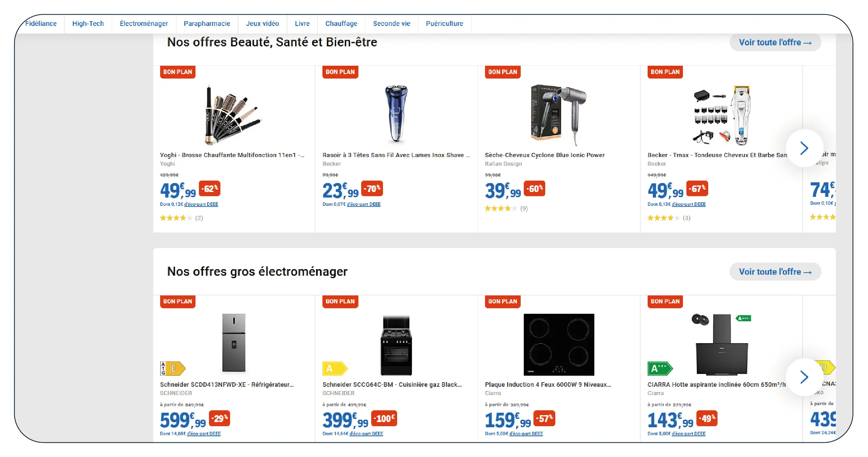The height and width of the screenshot is (457, 868).
Task: Open the Électroménager menu tab
Action: tap(144, 24)
